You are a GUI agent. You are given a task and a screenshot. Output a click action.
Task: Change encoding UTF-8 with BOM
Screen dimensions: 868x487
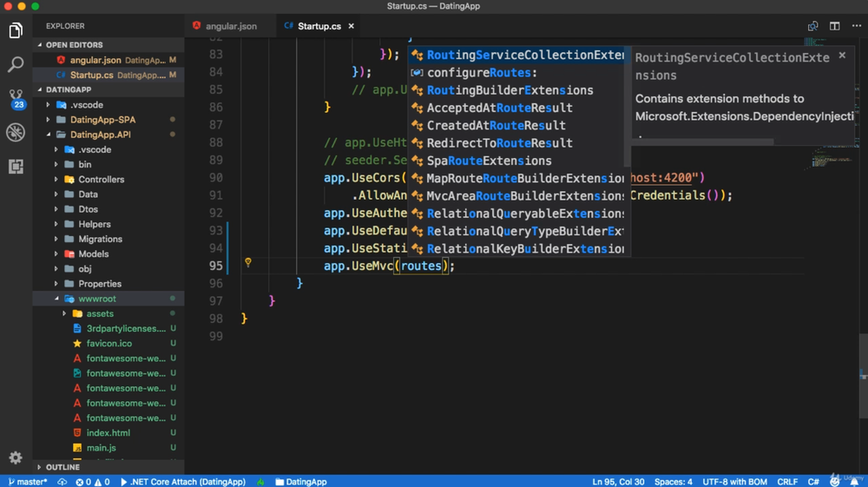(x=734, y=482)
